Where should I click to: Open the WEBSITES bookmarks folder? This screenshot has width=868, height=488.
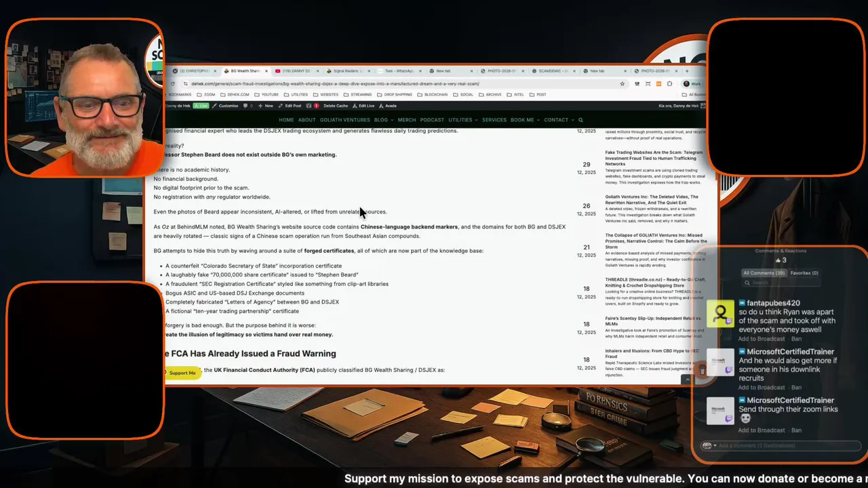point(325,95)
